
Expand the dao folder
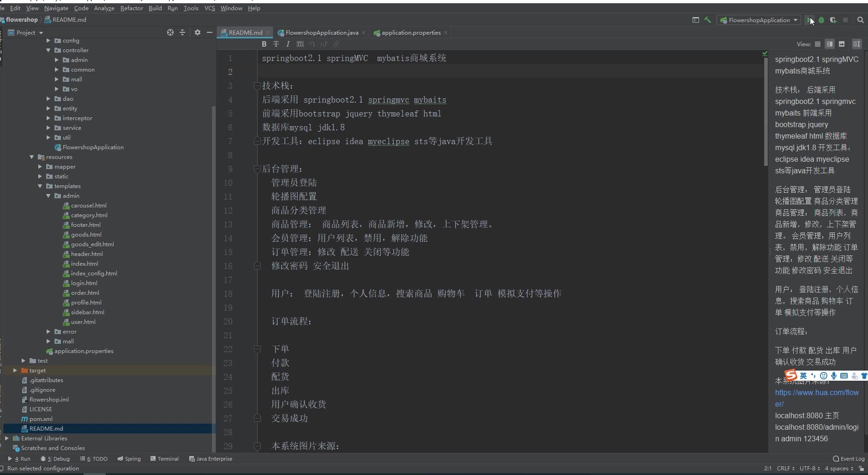48,99
